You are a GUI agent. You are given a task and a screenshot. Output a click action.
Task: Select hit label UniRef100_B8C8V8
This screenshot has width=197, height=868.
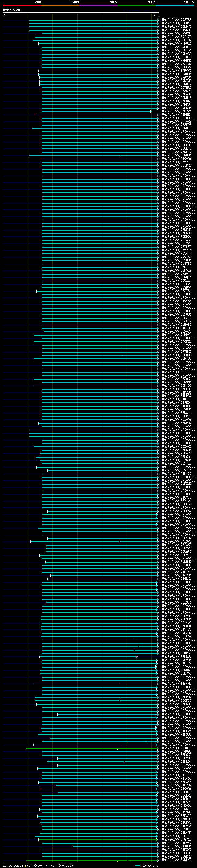tap(176, 782)
